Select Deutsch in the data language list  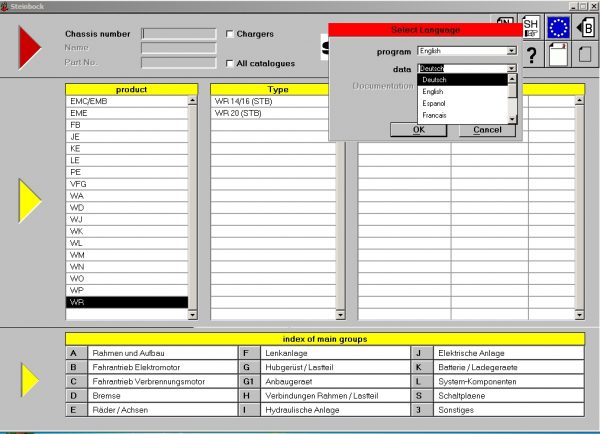pos(463,80)
